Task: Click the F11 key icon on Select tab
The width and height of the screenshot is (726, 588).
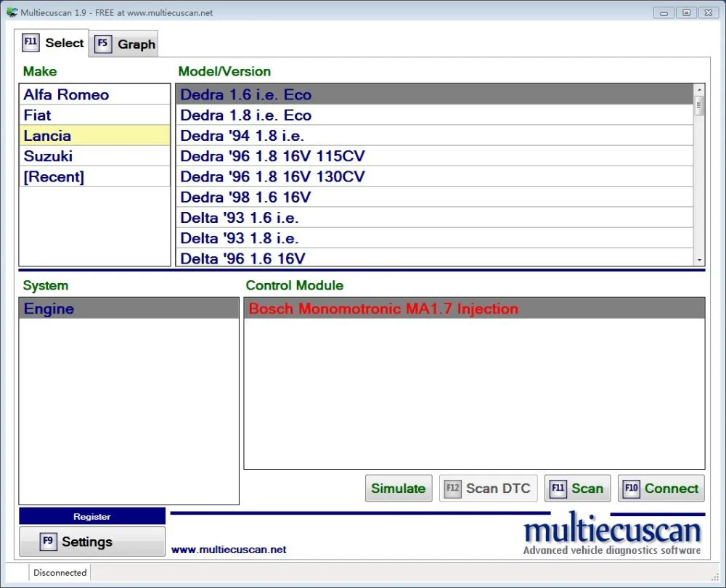Action: (30, 42)
